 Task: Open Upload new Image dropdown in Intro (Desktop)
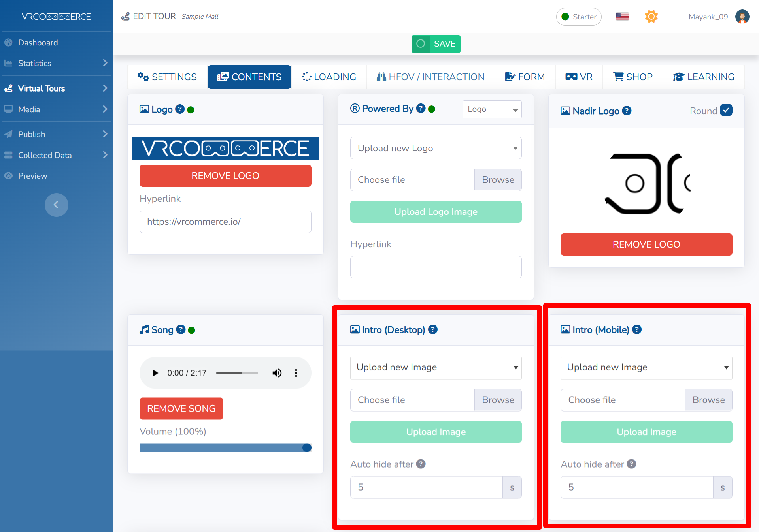tap(436, 368)
